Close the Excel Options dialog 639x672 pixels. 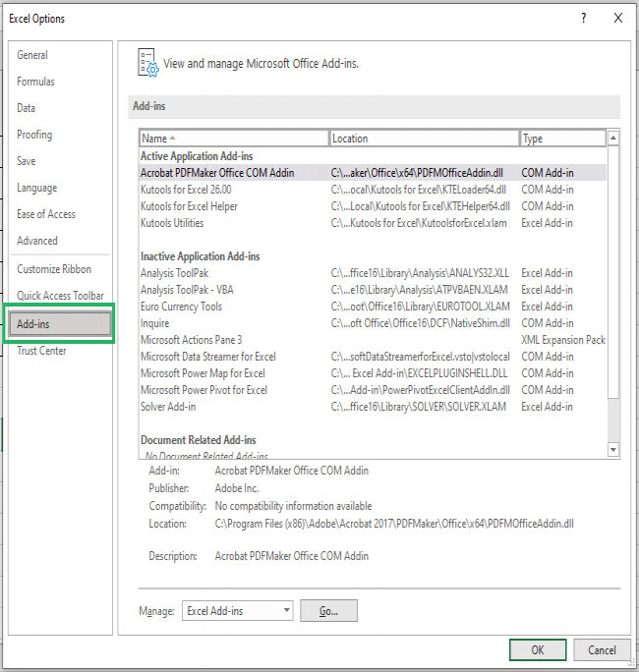click(617, 18)
